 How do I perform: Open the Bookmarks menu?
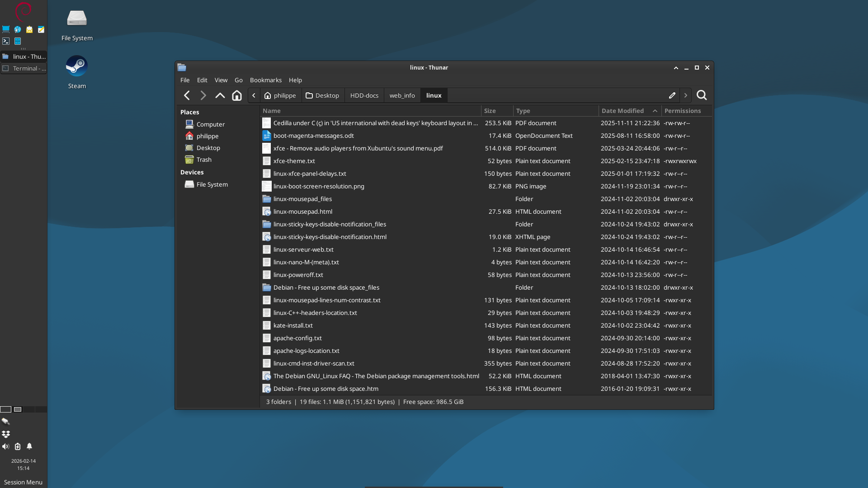point(265,80)
